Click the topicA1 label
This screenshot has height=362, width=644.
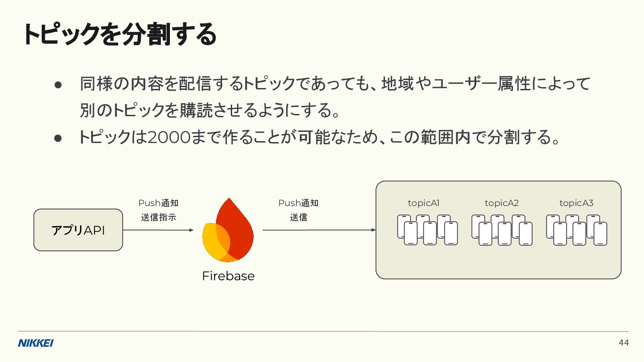click(x=424, y=203)
